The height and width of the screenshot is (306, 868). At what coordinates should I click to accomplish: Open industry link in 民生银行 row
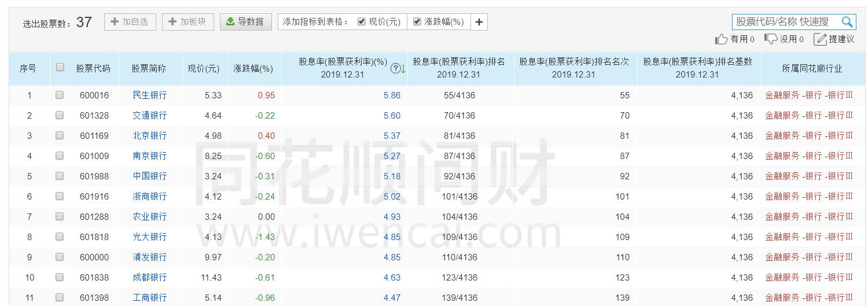(x=809, y=95)
